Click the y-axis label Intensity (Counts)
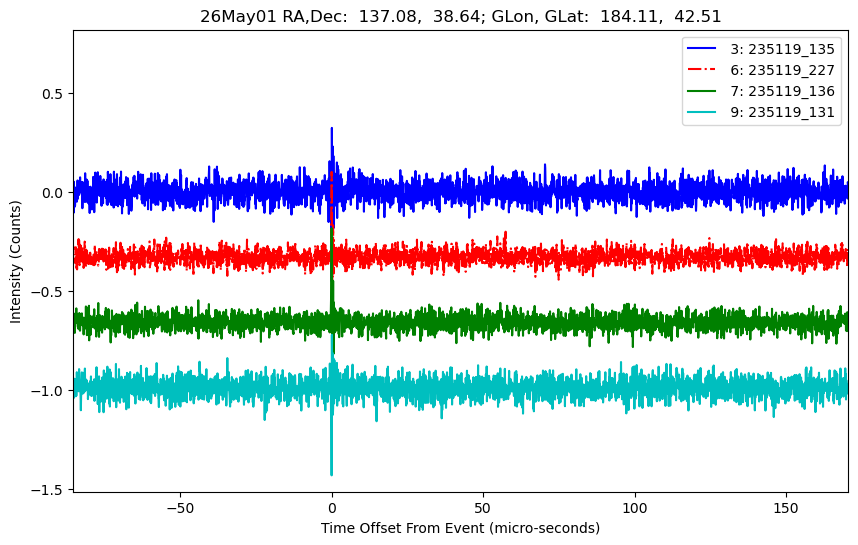This screenshot has height=545, width=858. click(x=15, y=262)
